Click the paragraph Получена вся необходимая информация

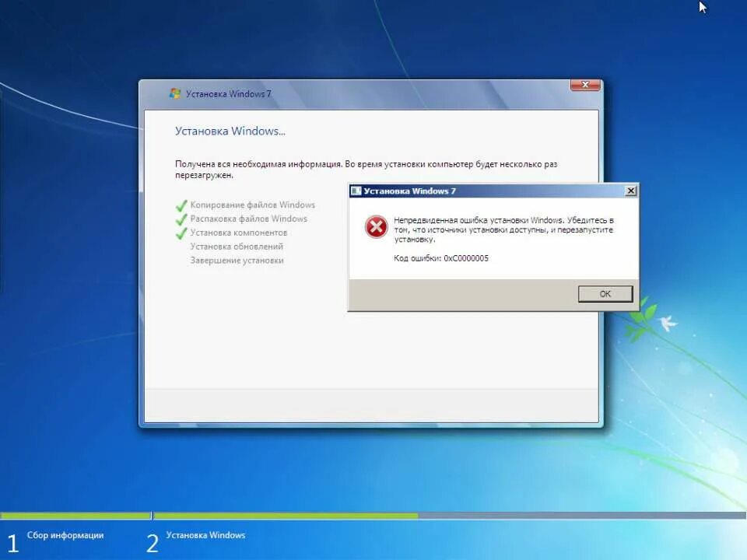coord(366,170)
